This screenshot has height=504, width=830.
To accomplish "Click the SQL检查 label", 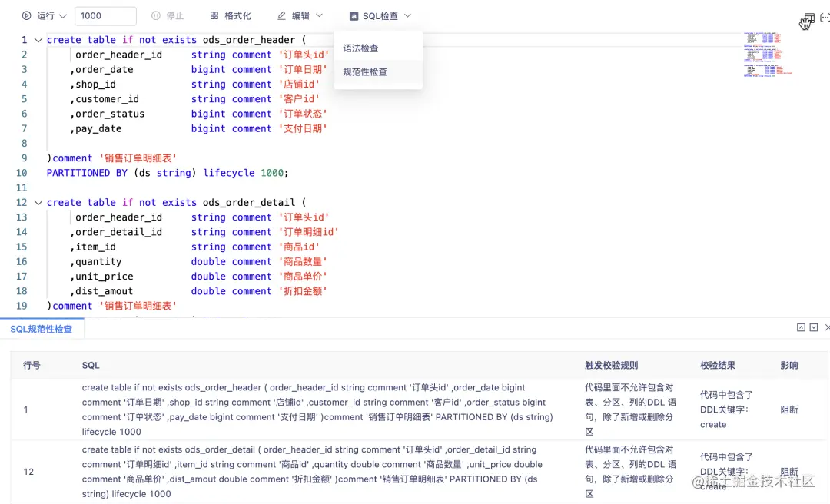I will [x=380, y=16].
